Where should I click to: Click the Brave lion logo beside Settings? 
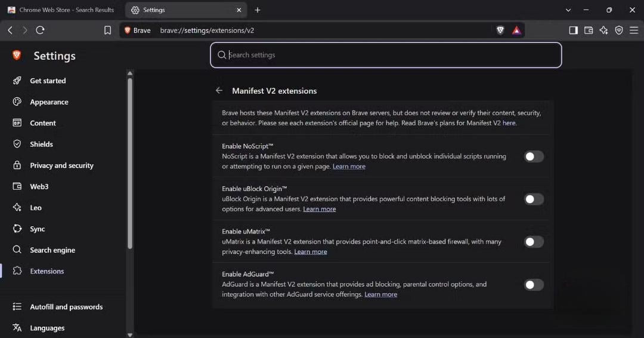tap(17, 55)
